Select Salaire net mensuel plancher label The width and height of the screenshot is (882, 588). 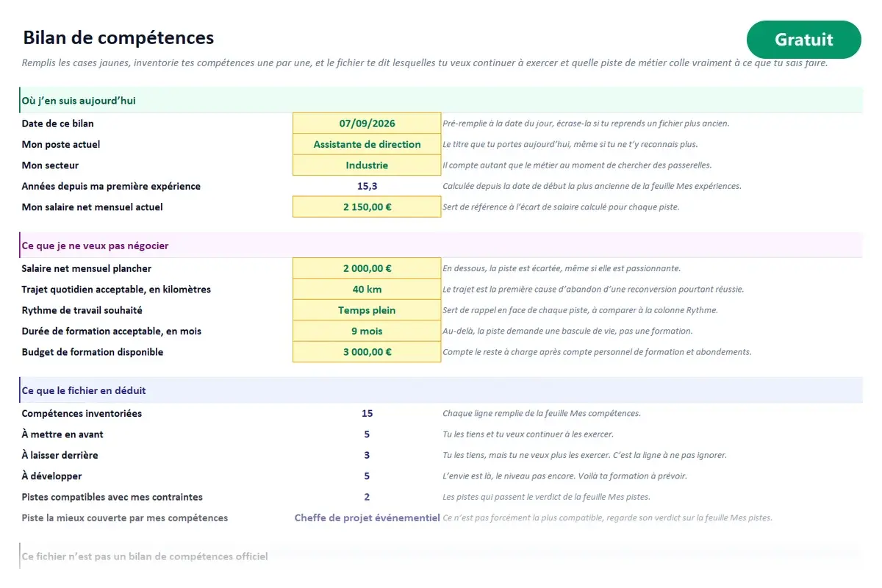point(87,268)
